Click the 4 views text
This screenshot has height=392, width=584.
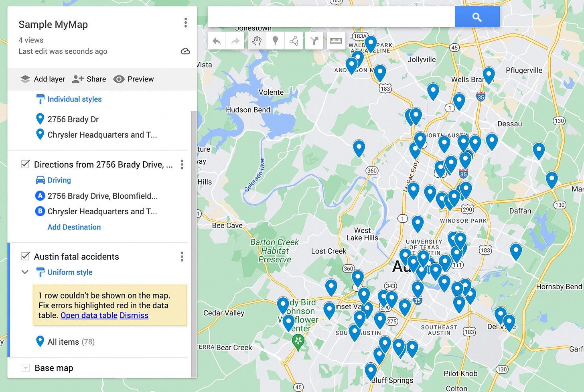tap(31, 40)
